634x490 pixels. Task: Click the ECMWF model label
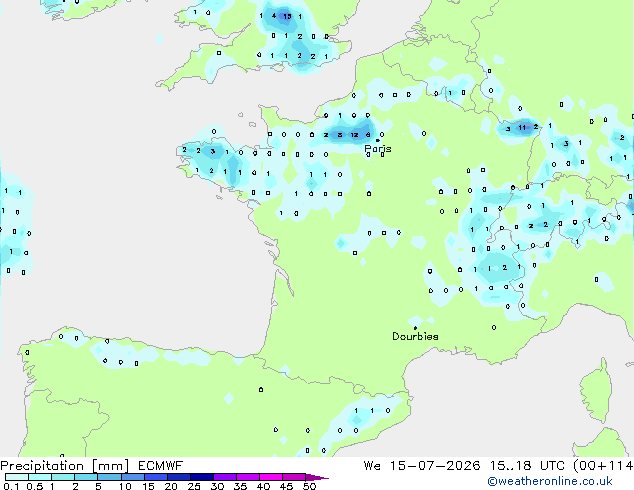point(161,466)
